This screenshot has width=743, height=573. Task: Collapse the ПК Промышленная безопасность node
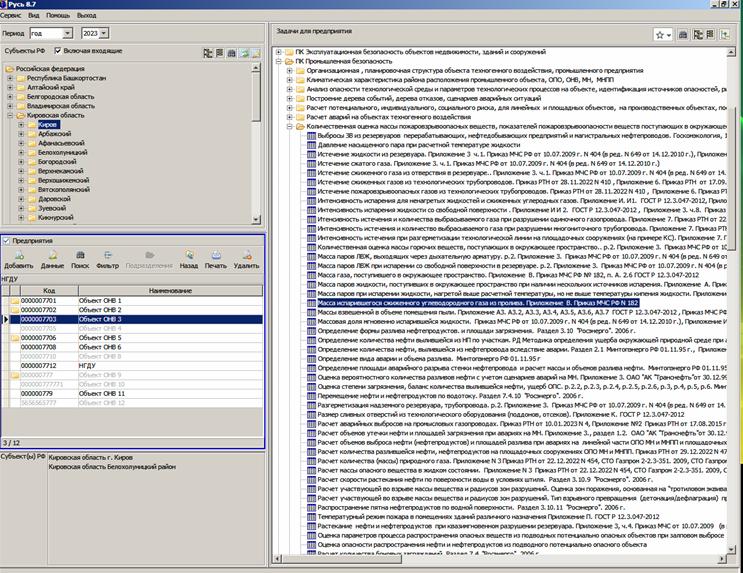point(278,61)
